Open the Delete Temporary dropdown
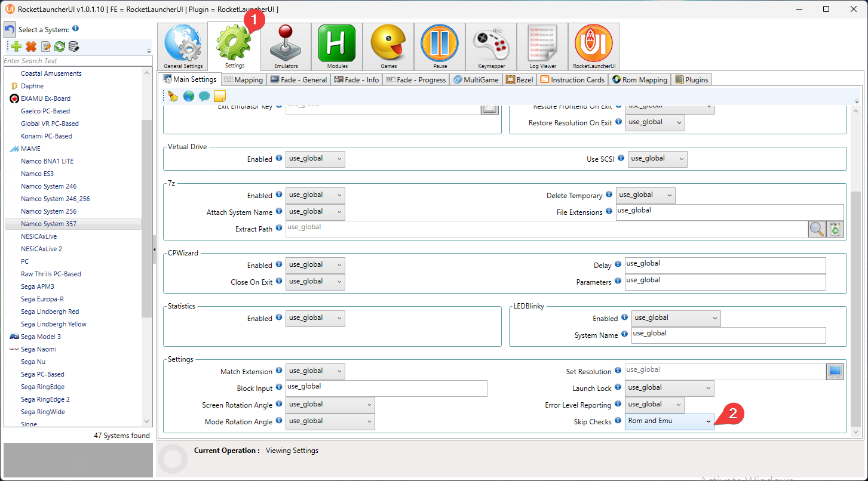Image resolution: width=868 pixels, height=481 pixels. click(646, 195)
